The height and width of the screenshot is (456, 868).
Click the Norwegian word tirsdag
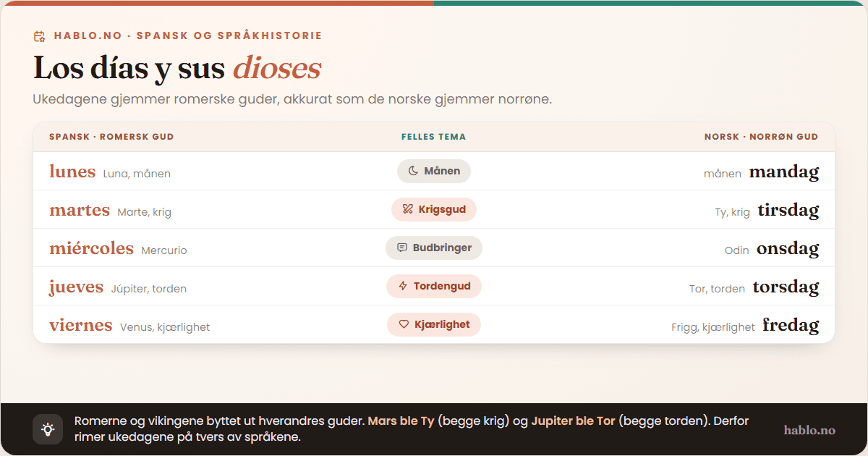(x=788, y=210)
